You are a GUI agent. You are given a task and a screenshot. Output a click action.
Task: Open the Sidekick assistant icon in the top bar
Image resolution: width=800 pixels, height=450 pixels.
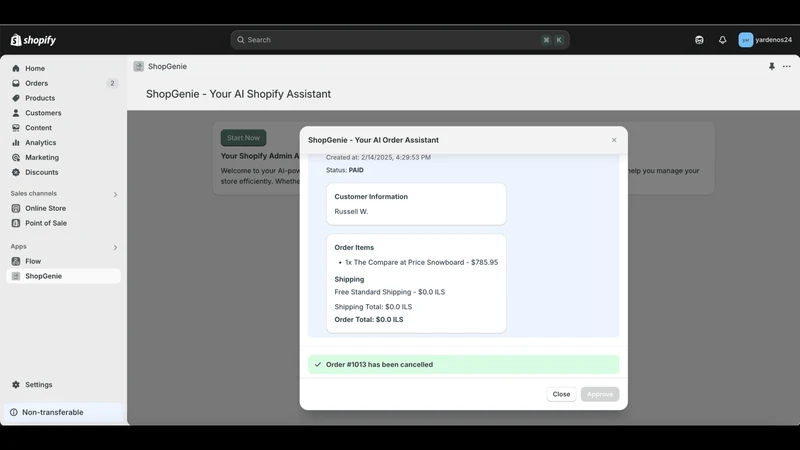[x=699, y=40]
